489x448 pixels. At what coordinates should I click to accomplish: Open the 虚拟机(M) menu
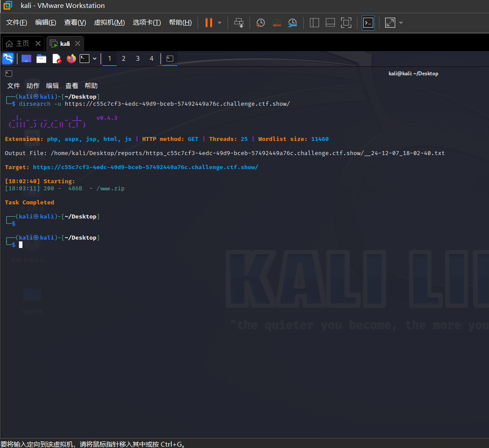click(109, 22)
